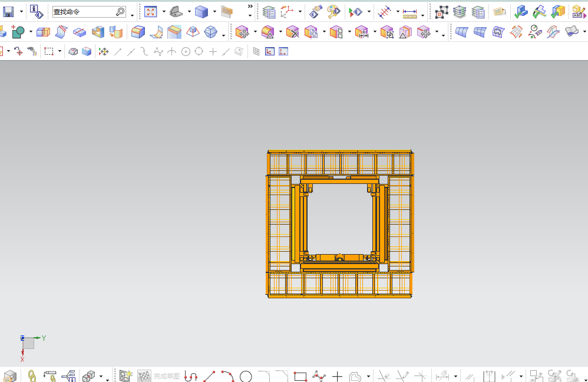Click the yellow tag attribute icon
Image resolution: width=588 pixels, height=382 pixels.
(x=500, y=12)
